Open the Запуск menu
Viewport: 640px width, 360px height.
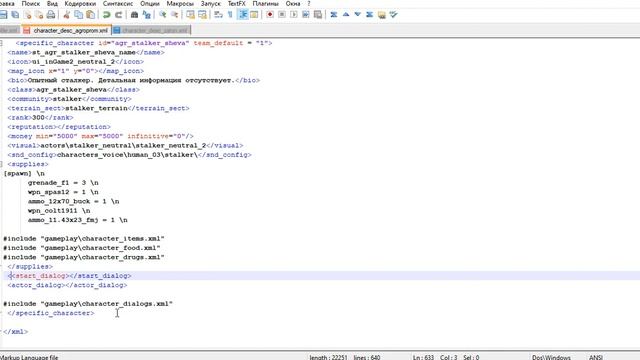pyautogui.click(x=211, y=4)
